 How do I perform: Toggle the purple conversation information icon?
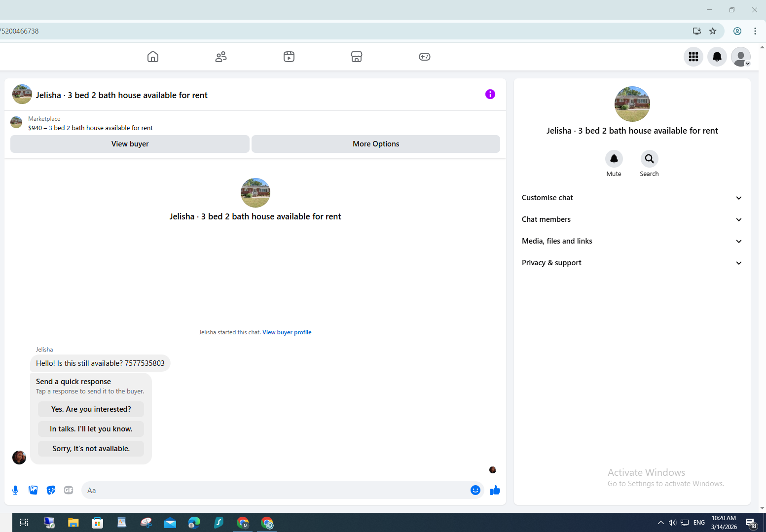pos(490,94)
